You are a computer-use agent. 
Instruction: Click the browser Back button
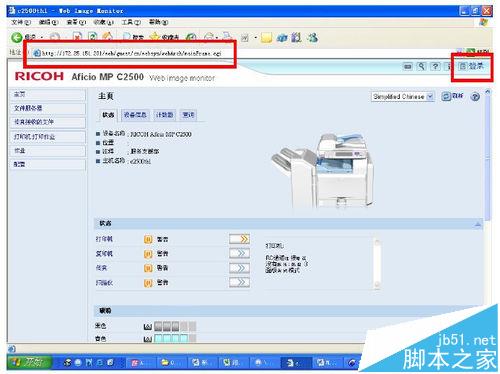click(17, 37)
